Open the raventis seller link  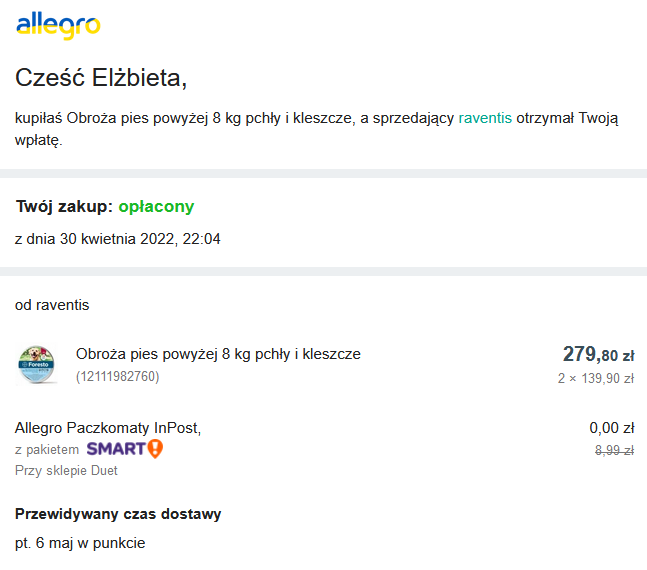(485, 118)
